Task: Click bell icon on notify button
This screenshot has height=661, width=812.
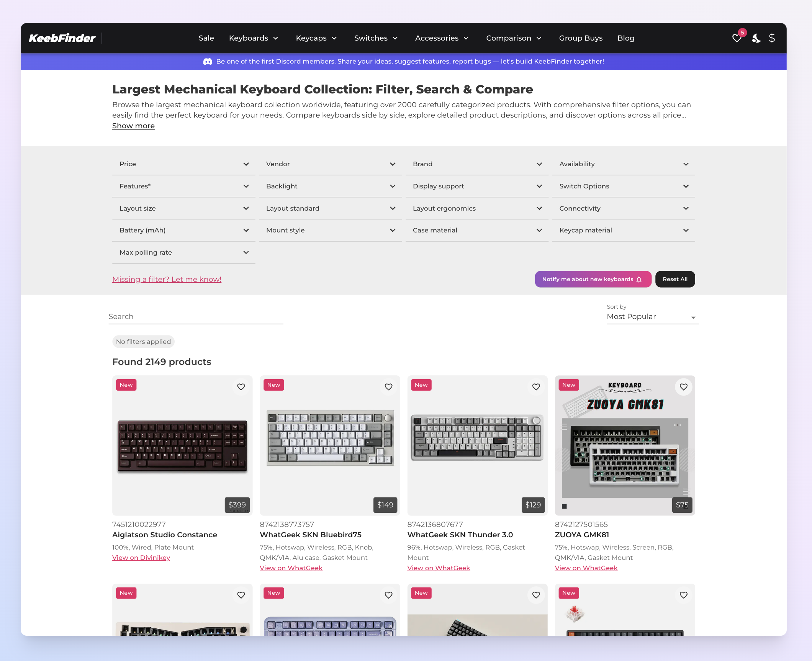Action: (x=639, y=279)
